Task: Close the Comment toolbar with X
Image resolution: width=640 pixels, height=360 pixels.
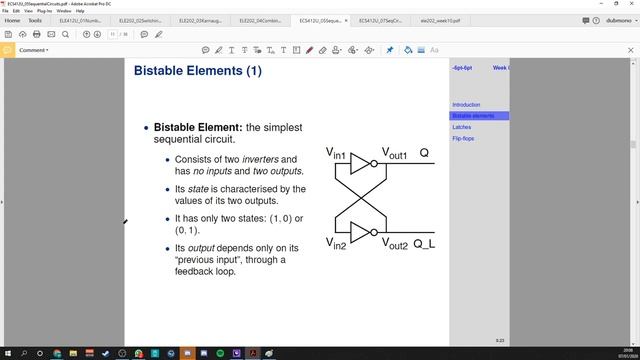Action: (631, 50)
